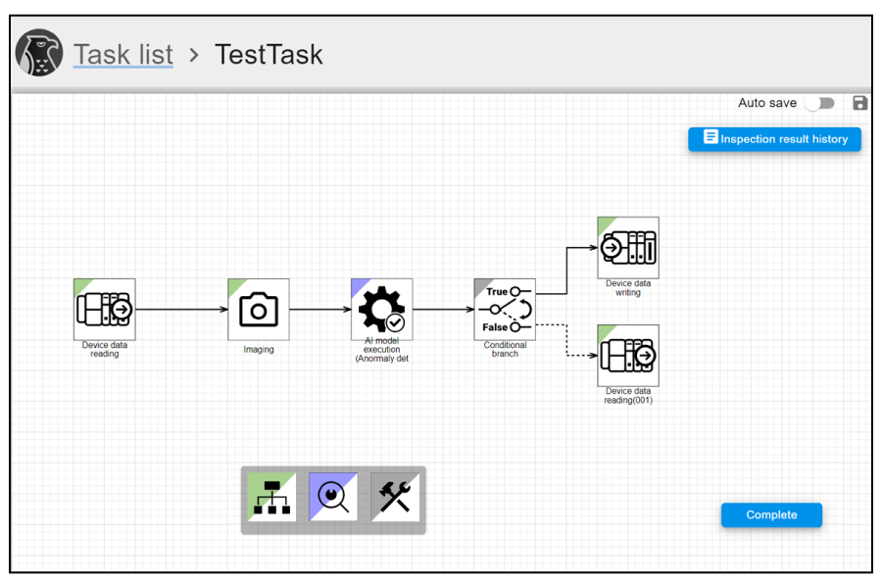Screen dimensions: 882x588
Task: Open the hammer and wrench tools palette icon
Action: [x=395, y=498]
